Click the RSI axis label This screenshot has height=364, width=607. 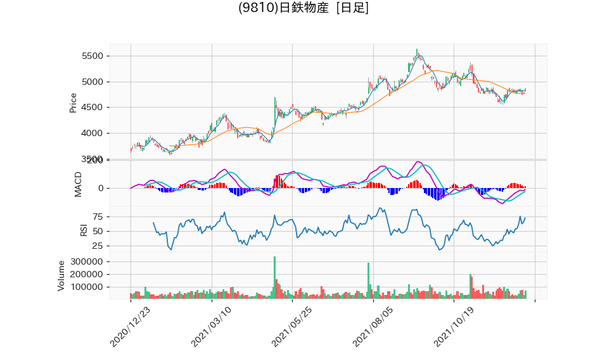(84, 230)
